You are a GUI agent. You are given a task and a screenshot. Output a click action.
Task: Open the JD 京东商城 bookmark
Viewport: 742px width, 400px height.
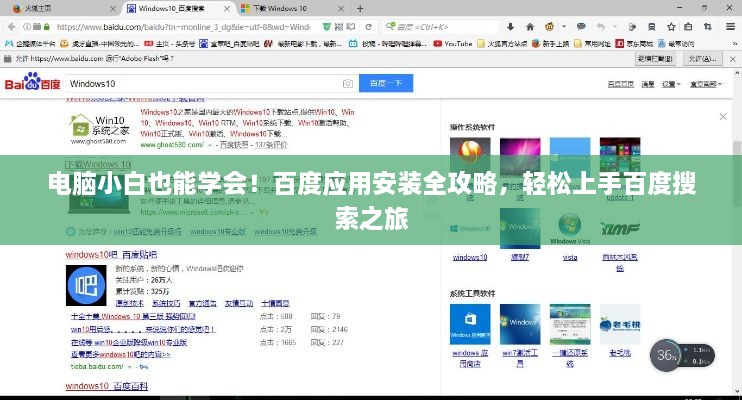coord(634,44)
